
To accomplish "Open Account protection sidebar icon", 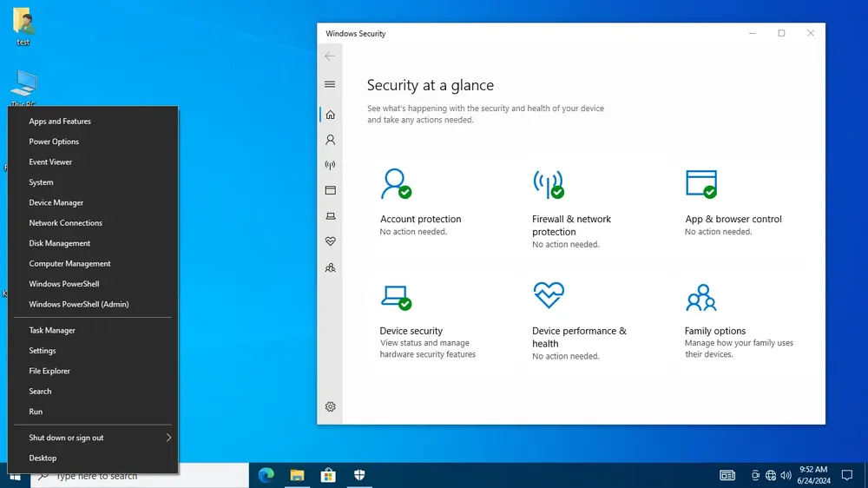I will 330,140.
